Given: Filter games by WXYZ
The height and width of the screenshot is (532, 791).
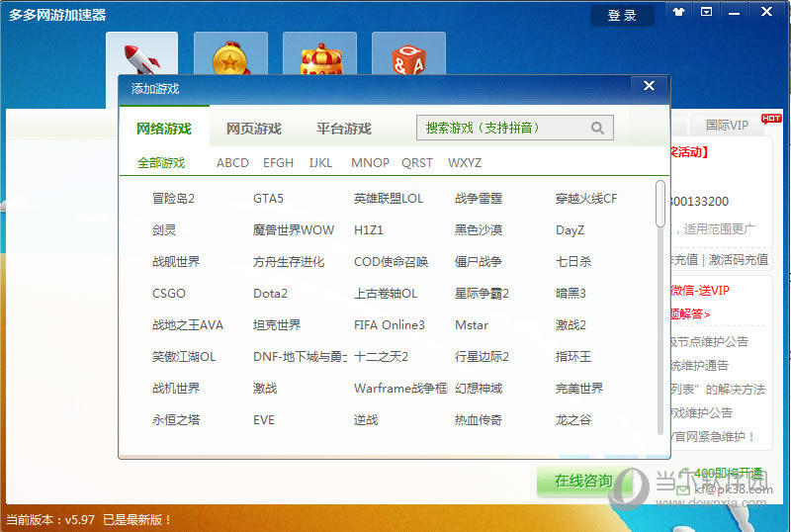Looking at the screenshot, I should pyautogui.click(x=465, y=162).
